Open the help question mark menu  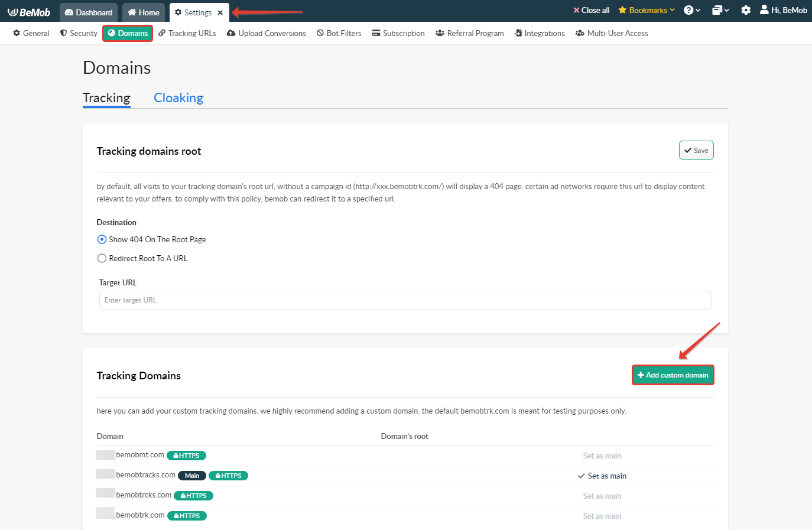[692, 10]
